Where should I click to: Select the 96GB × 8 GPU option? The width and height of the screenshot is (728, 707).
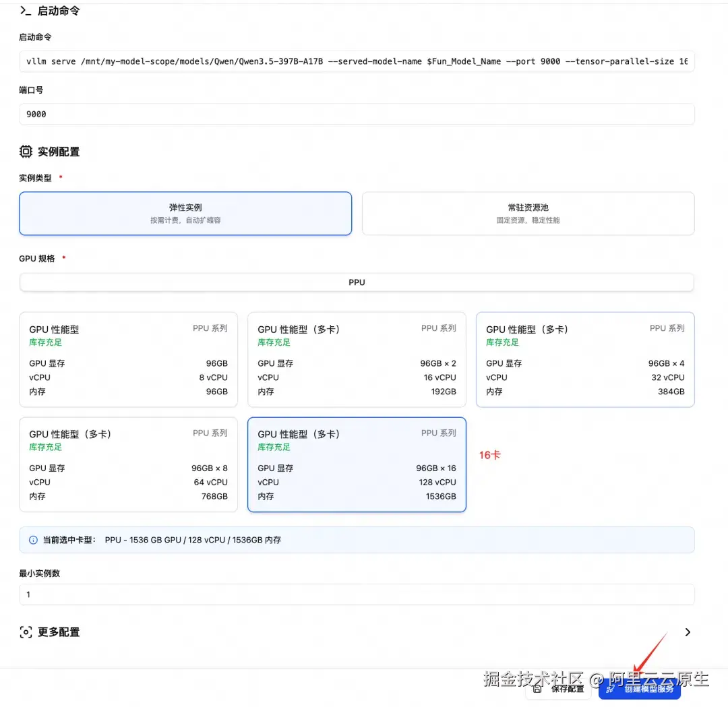128,464
